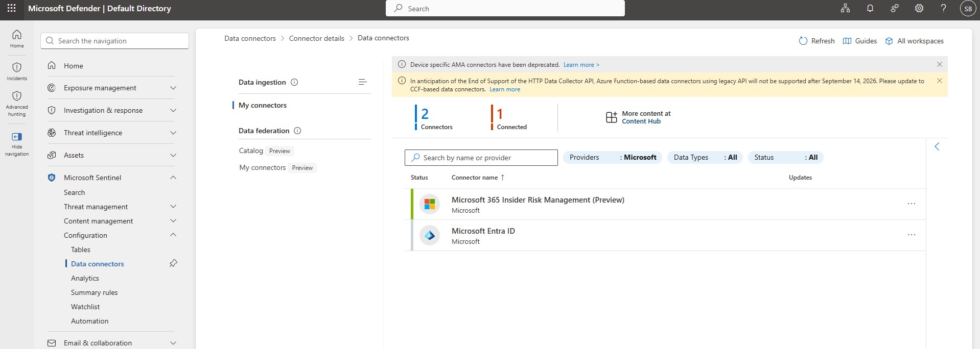The width and height of the screenshot is (980, 349).
Task: Collapse Microsoft Sentinel section
Action: pos(173,178)
